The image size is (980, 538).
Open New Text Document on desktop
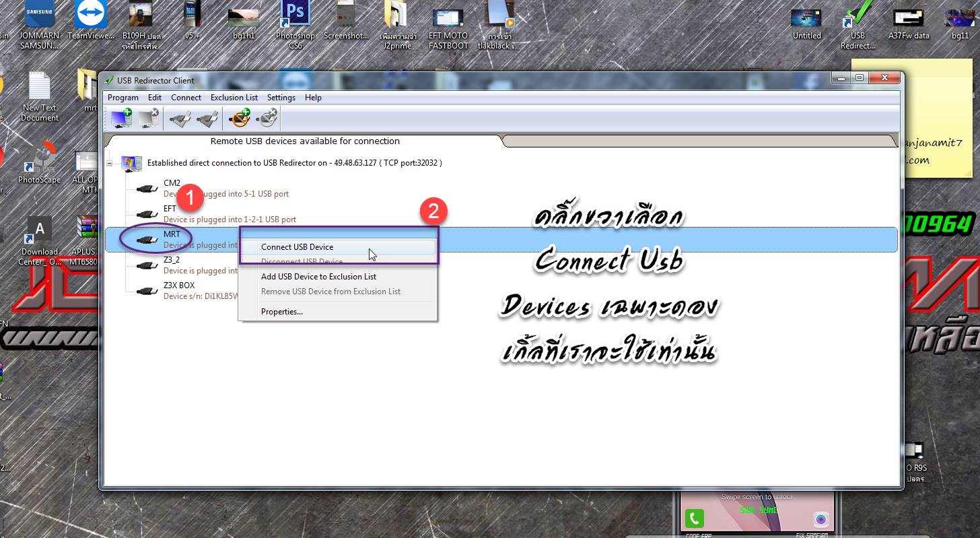point(39,97)
